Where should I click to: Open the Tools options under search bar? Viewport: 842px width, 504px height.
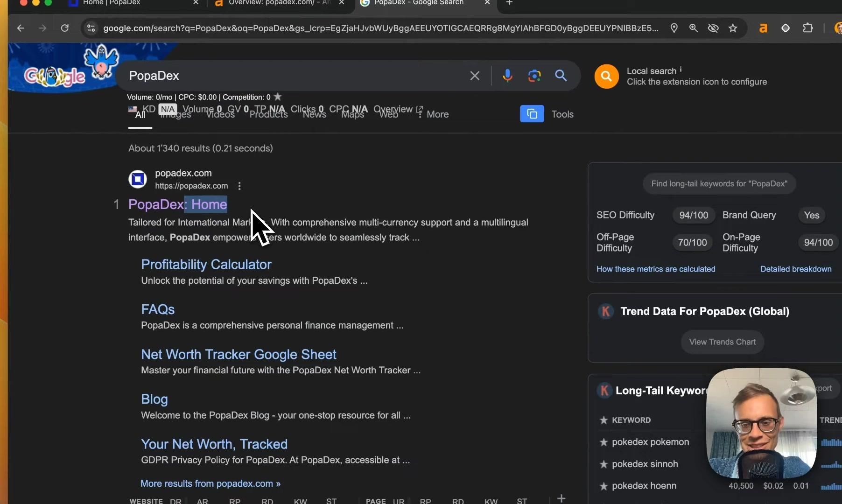click(x=562, y=114)
